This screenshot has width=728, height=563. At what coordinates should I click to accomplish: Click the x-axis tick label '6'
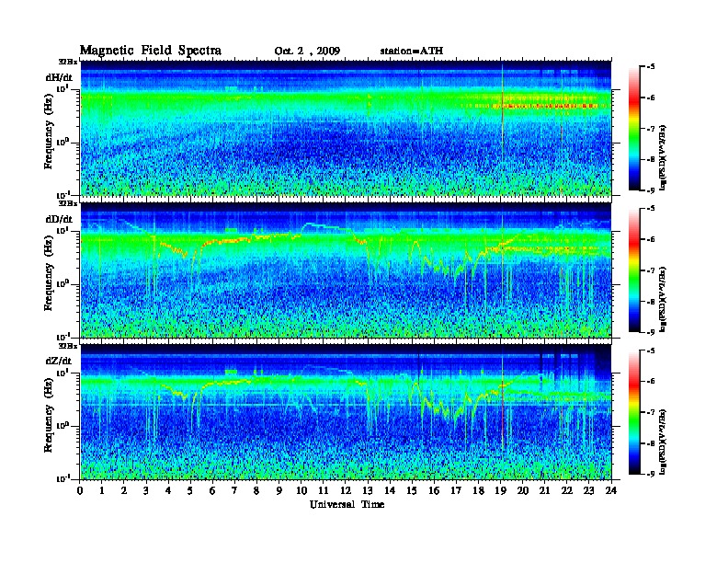click(213, 490)
